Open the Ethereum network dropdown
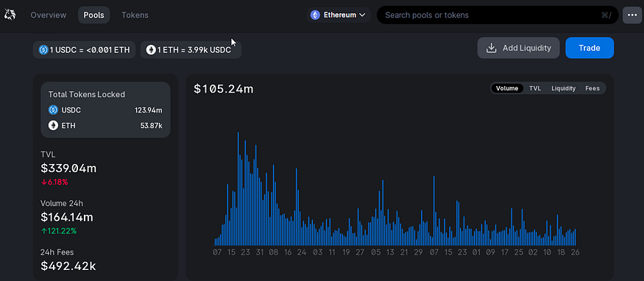Image resolution: width=644 pixels, height=281 pixels. pyautogui.click(x=339, y=15)
